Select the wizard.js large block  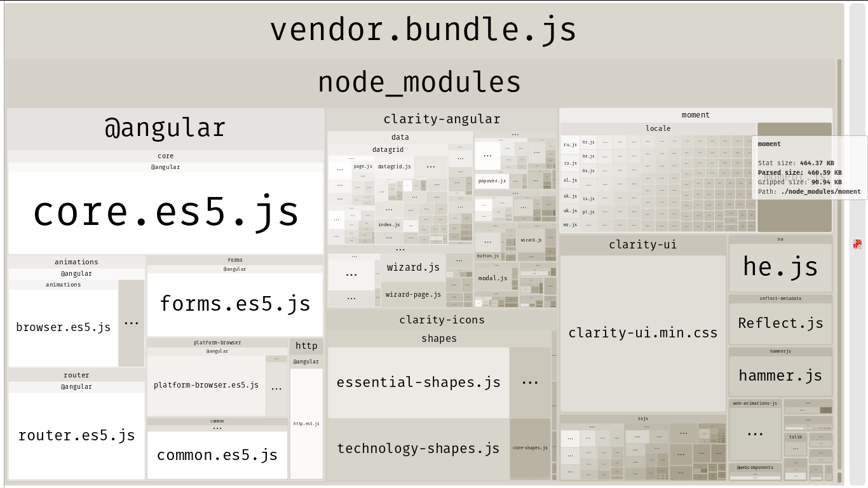[413, 268]
